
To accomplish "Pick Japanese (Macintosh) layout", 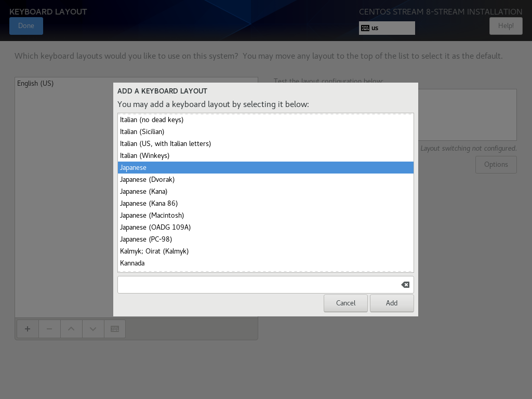I will [x=265, y=216].
